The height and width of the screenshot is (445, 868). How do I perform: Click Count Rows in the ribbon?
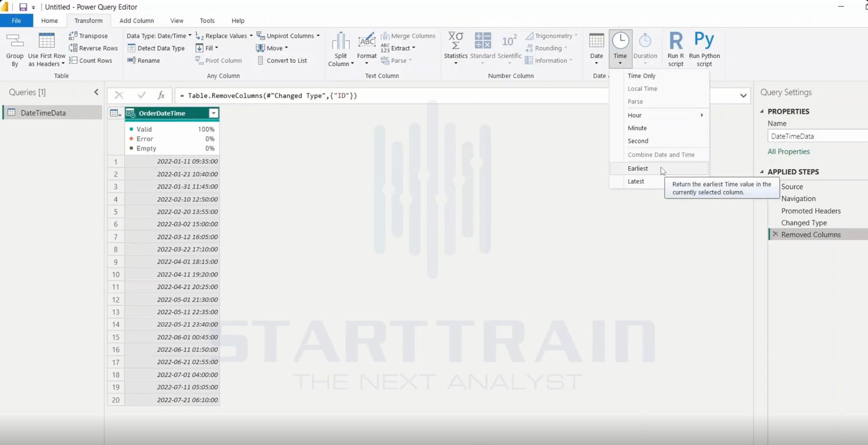point(90,60)
